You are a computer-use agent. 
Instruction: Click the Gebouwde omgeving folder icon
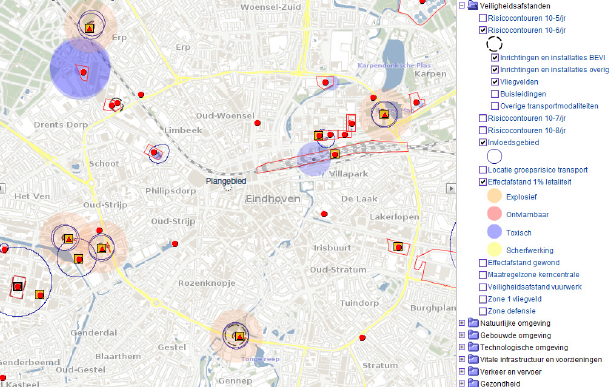point(473,335)
